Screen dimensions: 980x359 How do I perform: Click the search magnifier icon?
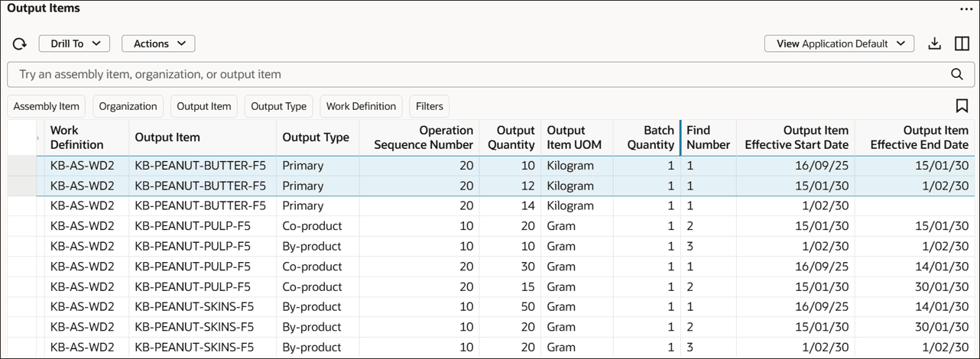[957, 74]
